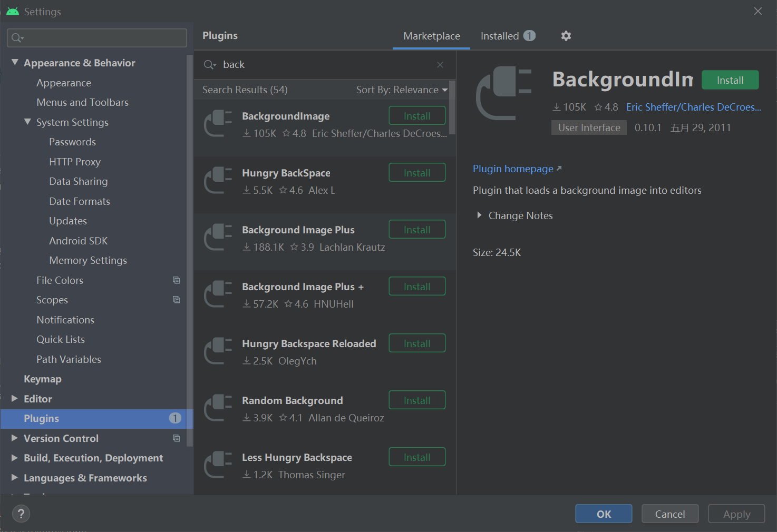Click the Hungry BackSpace plugin icon
Screen dimensions: 777x532
(x=218, y=181)
